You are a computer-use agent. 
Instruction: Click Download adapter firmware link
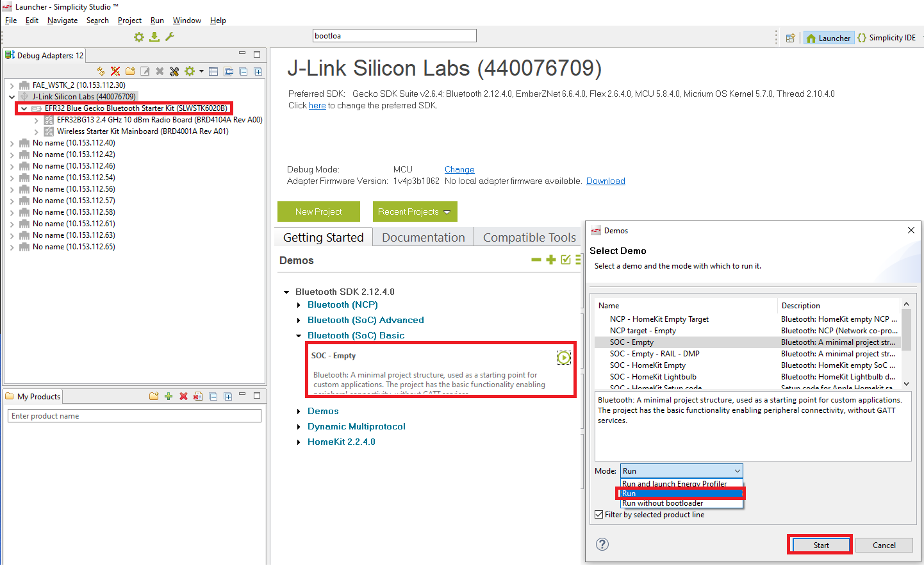pos(606,181)
